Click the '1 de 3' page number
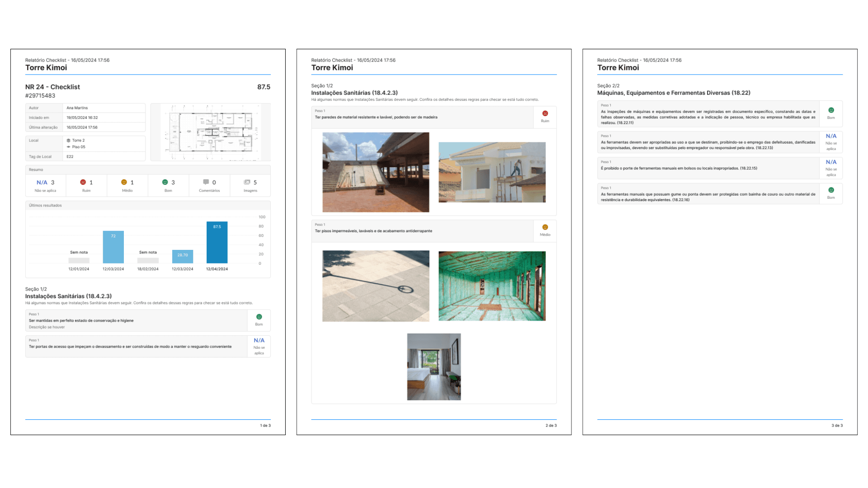Image resolution: width=868 pixels, height=488 pixels. pos(265,426)
